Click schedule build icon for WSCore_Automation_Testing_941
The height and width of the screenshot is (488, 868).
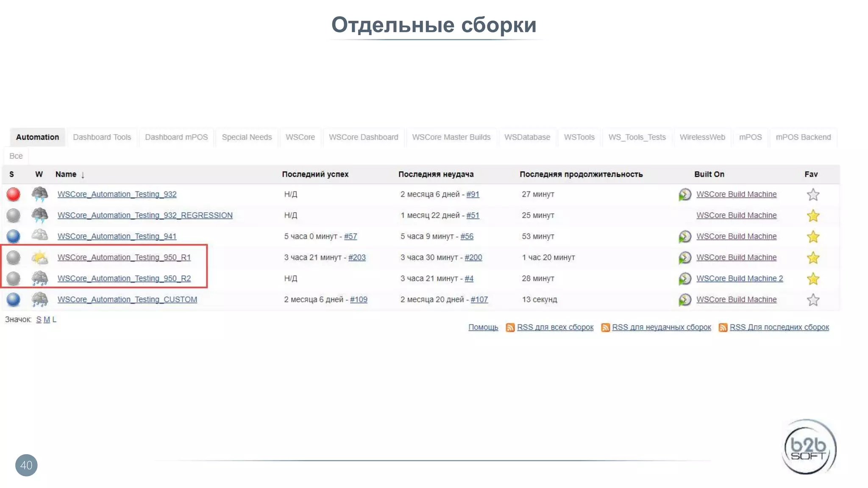[684, 236]
